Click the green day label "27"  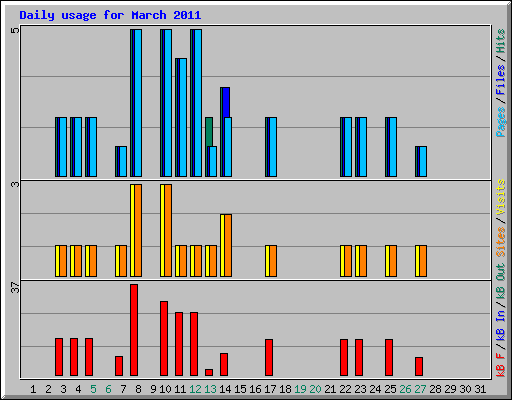coord(420,389)
